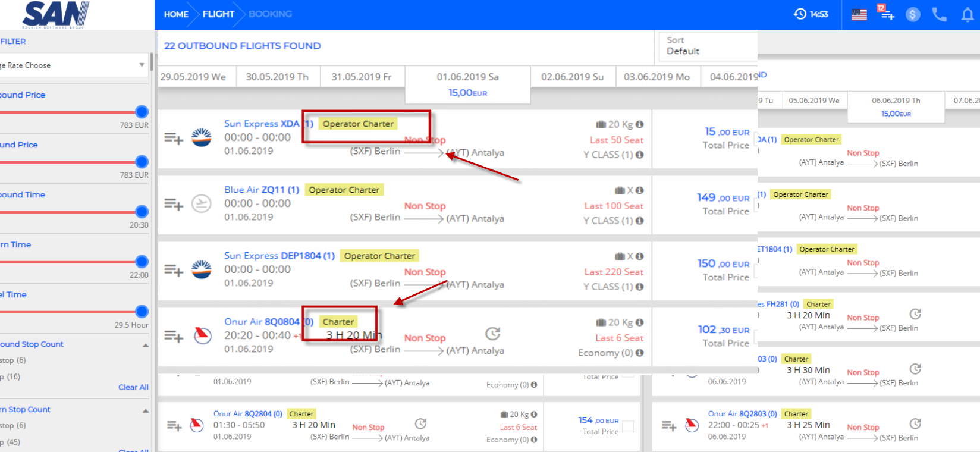Click the rules icon on Onur Air 8Q0804
Screen dimensions: 980x452
tap(492, 334)
